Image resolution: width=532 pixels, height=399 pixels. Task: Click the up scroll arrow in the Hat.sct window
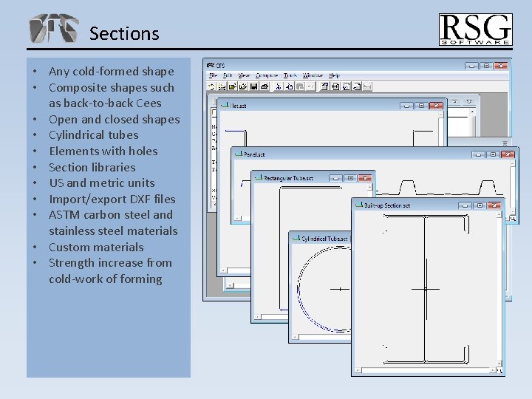pyautogui.click(x=440, y=115)
